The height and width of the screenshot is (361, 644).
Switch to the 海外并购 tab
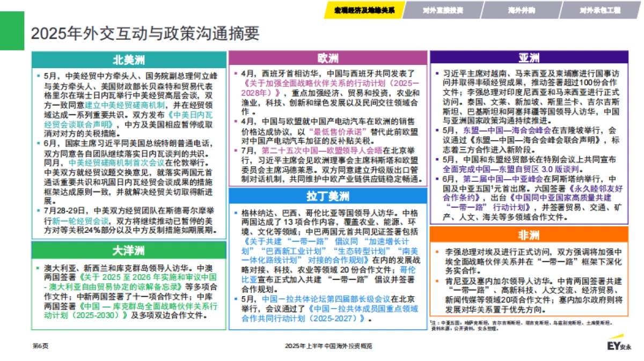(523, 9)
